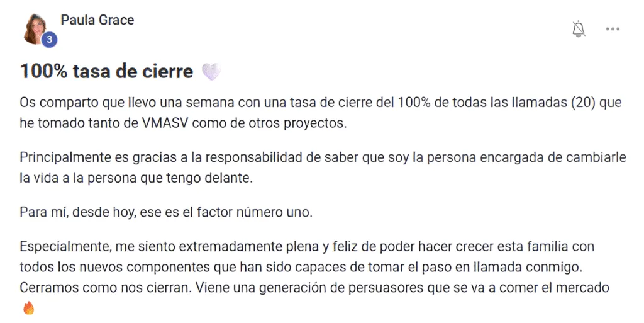Screen dimensions: 644x323
Task: Open the post title "100% tasa de cierre"
Action: coord(106,72)
